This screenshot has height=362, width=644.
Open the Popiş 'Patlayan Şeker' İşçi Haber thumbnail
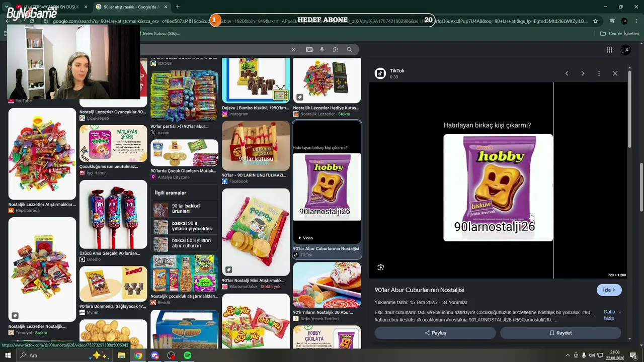tap(113, 144)
